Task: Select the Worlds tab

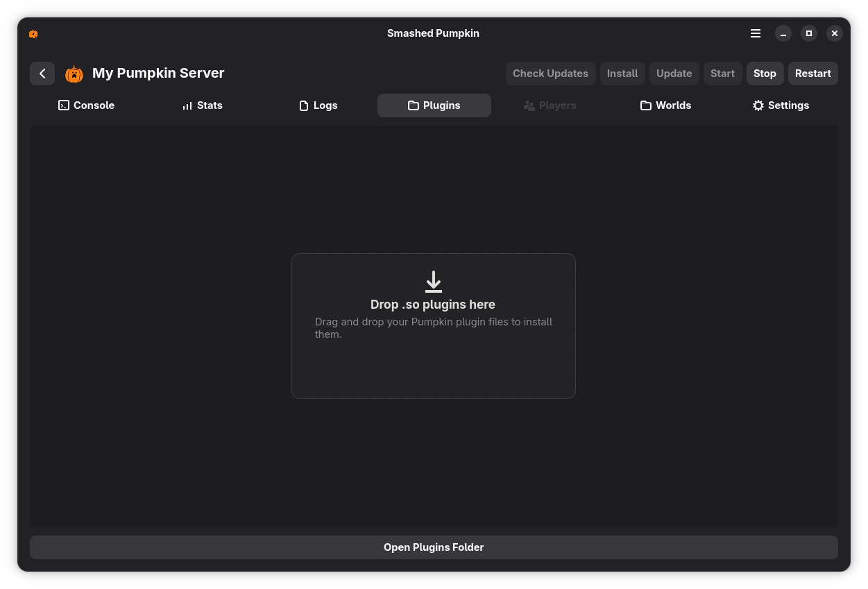Action: click(665, 105)
